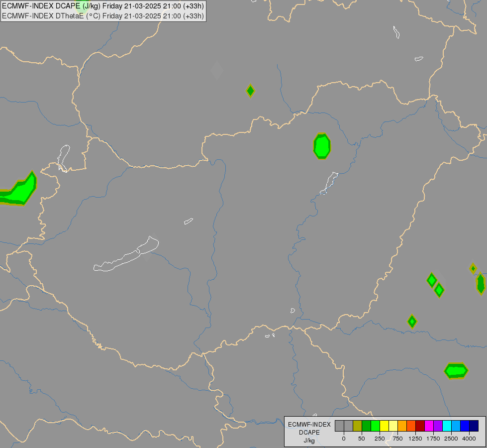
Task: Click the ECMWF-INDEX DCAPE title line
Action: pos(103,6)
